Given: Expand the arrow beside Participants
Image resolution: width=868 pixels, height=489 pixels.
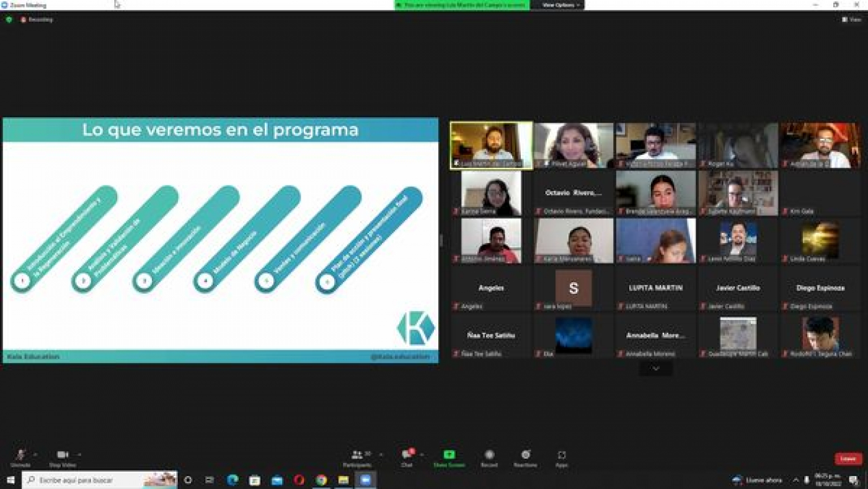Looking at the screenshot, I should 381,454.
